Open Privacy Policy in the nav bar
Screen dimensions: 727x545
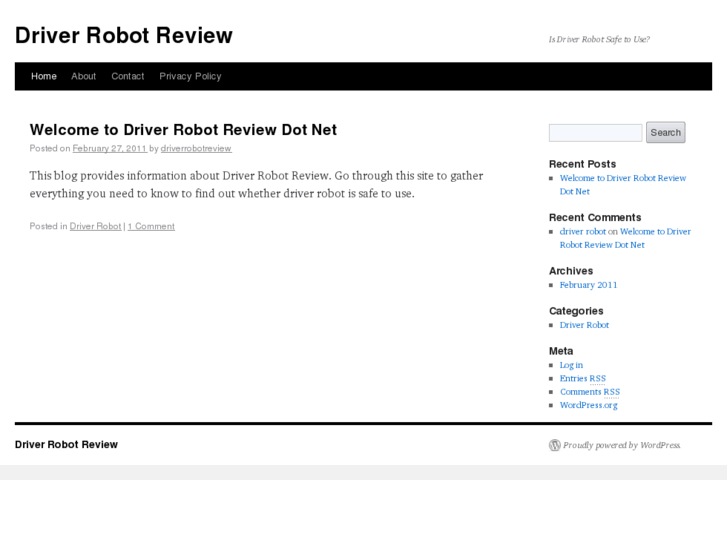(x=190, y=76)
